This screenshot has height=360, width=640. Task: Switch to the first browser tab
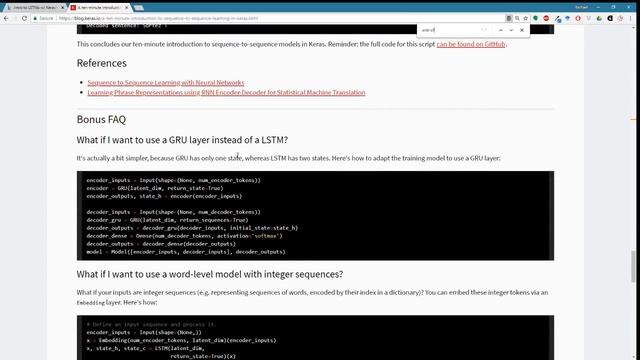34,7
